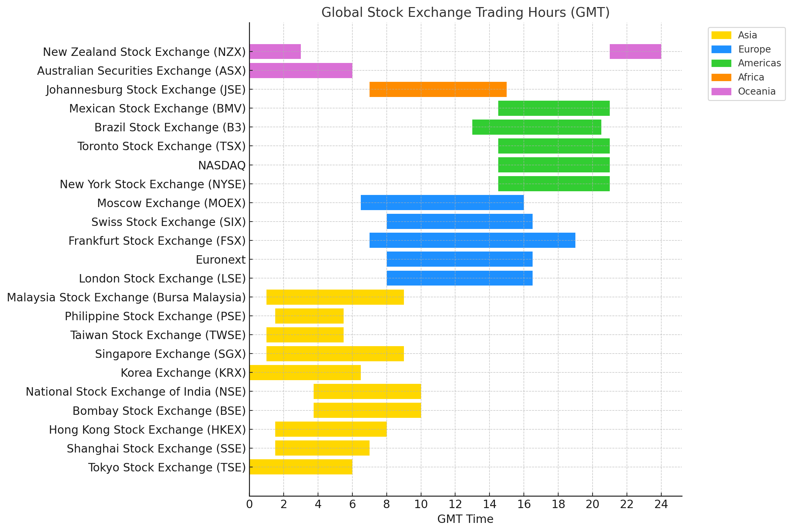Click the NASDAQ green trading bar
792x532 pixels.
click(553, 165)
